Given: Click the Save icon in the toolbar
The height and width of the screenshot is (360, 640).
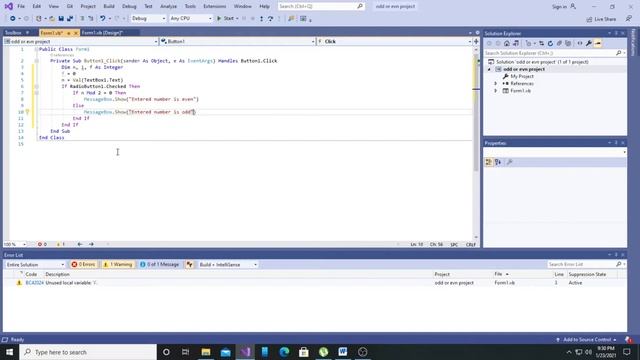Looking at the screenshot, I should [x=61, y=18].
